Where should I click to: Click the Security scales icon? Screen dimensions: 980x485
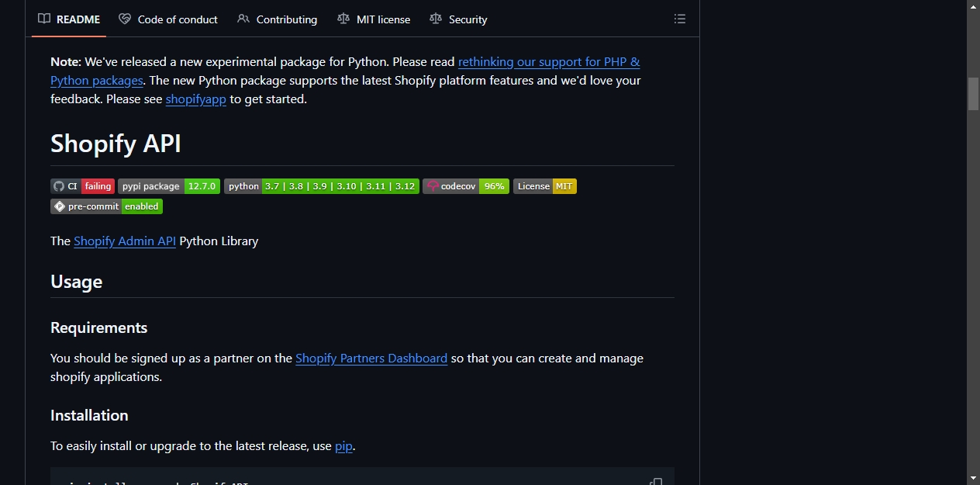click(436, 19)
